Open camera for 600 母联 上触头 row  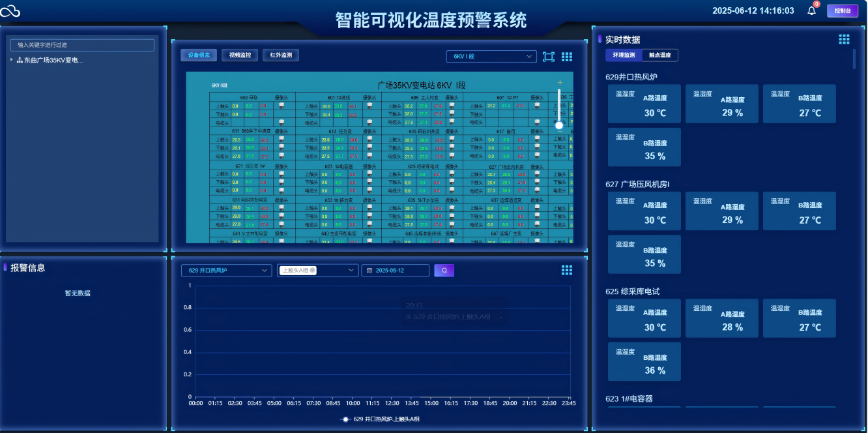(282, 106)
